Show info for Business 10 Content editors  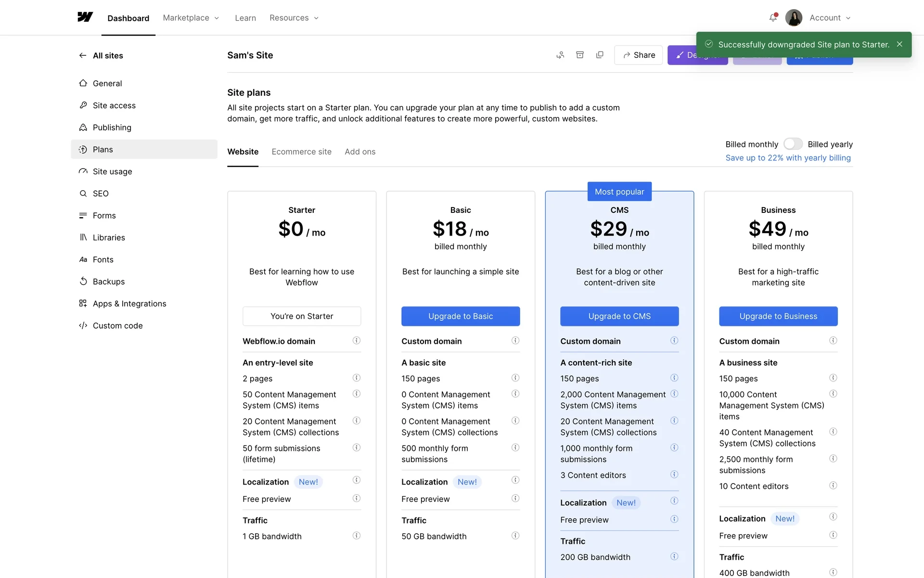[x=833, y=486]
